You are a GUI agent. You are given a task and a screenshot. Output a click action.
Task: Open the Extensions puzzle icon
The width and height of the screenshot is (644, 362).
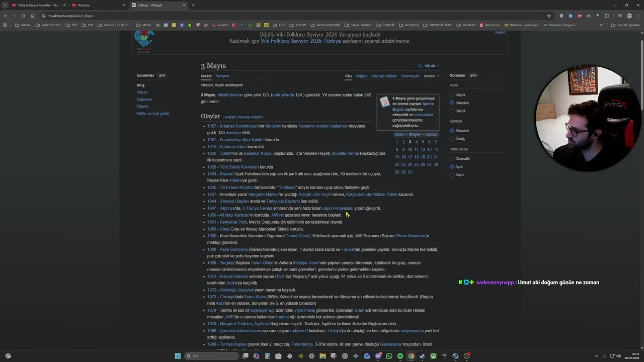coord(607,16)
